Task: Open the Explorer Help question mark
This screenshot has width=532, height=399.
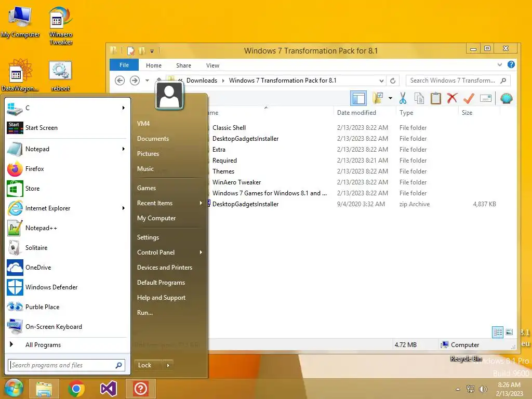Action: pos(511,64)
